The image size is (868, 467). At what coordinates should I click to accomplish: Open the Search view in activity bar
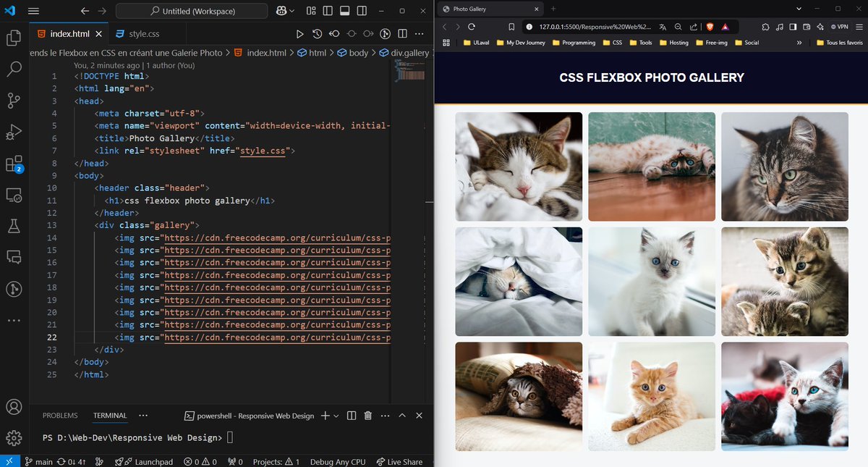14,70
